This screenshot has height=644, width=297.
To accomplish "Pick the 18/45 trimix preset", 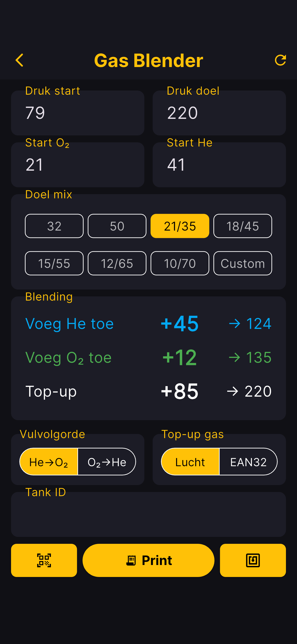I will [242, 226].
